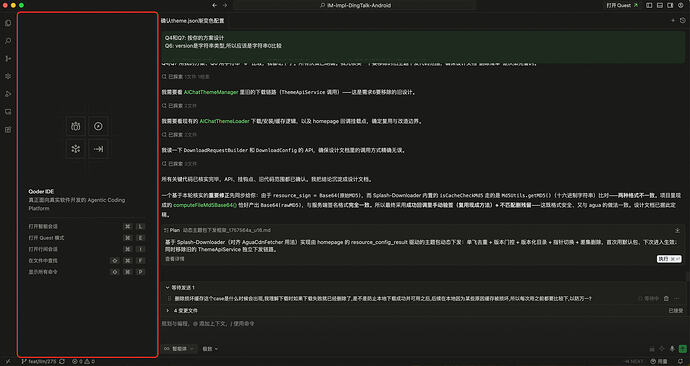Click the sync changes icon in status bar
This screenshot has height=366, width=690.
tap(62, 361)
